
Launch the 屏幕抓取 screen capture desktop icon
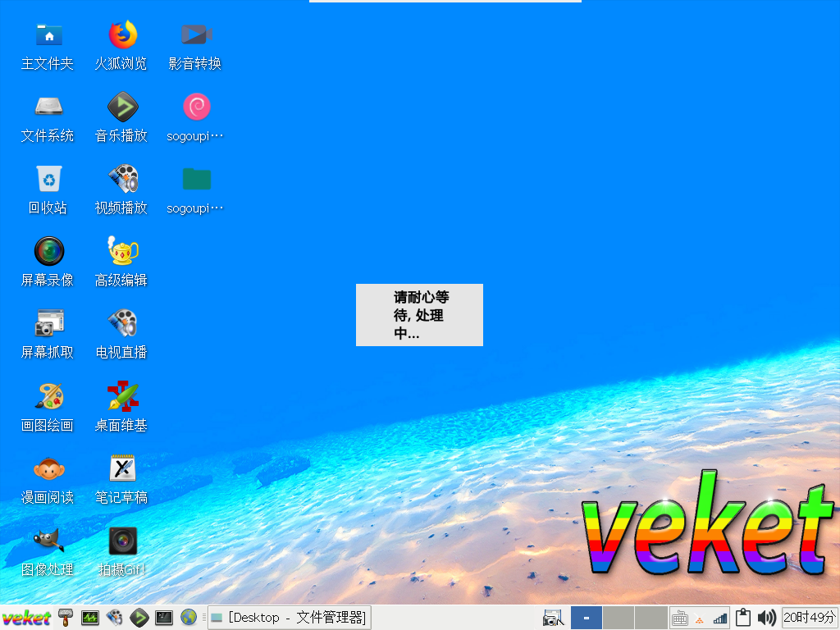coord(48,322)
